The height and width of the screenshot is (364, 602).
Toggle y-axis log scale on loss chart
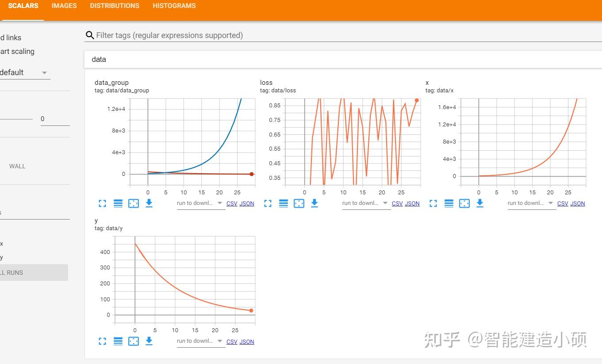(x=284, y=203)
